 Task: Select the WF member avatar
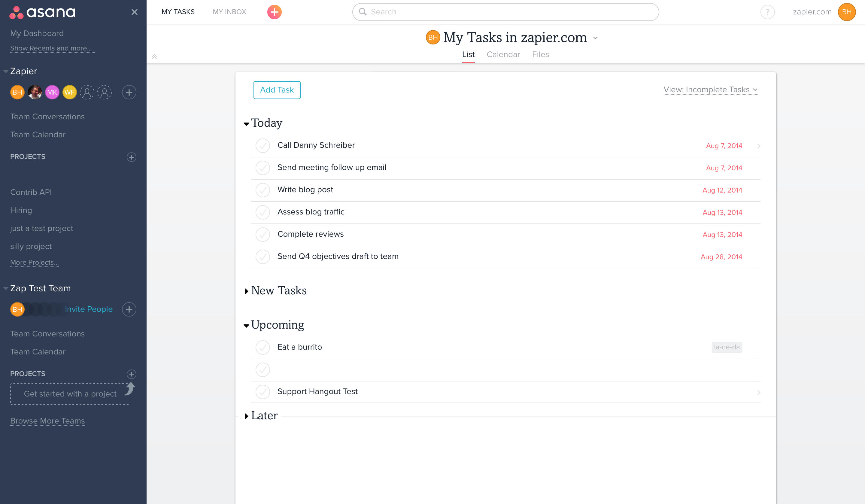[x=70, y=92]
